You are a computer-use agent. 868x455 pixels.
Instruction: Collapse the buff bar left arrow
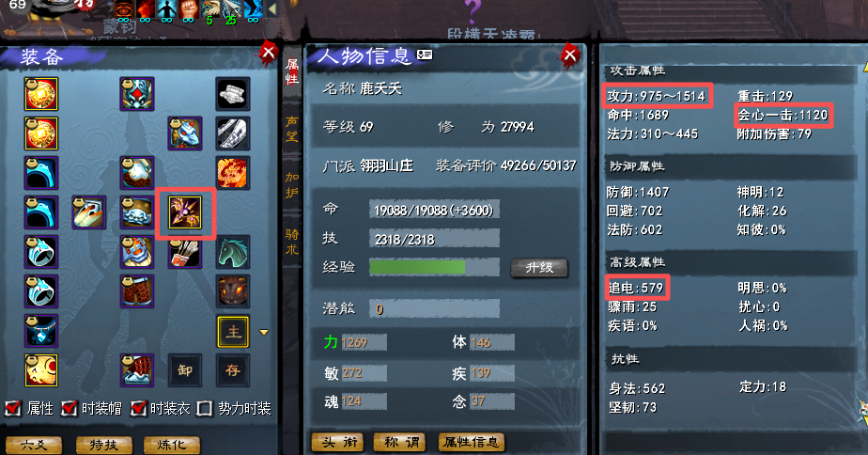[x=271, y=8]
